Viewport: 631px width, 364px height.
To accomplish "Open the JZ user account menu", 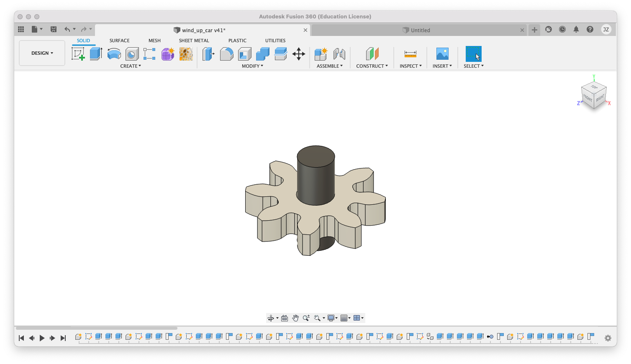I will click(x=606, y=29).
